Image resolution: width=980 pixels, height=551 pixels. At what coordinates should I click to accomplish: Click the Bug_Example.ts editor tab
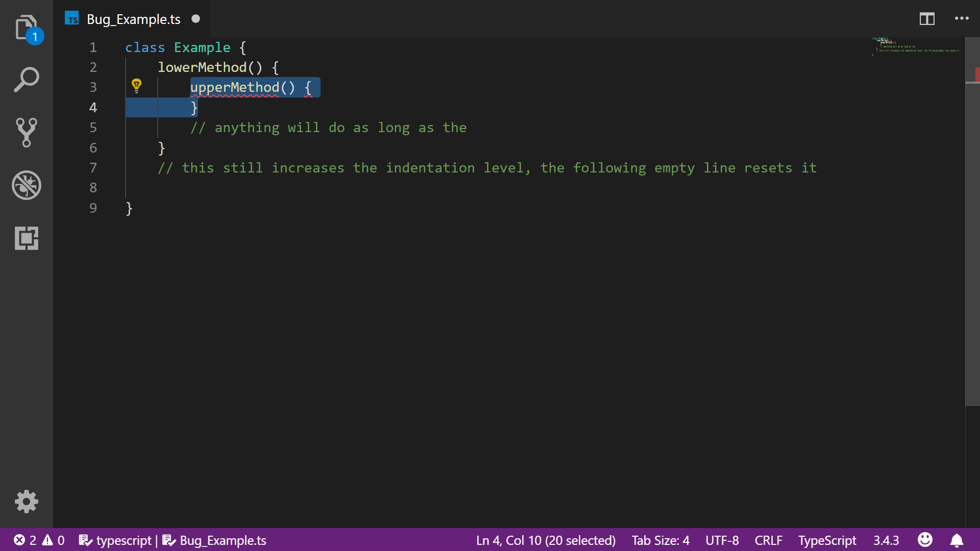point(133,19)
